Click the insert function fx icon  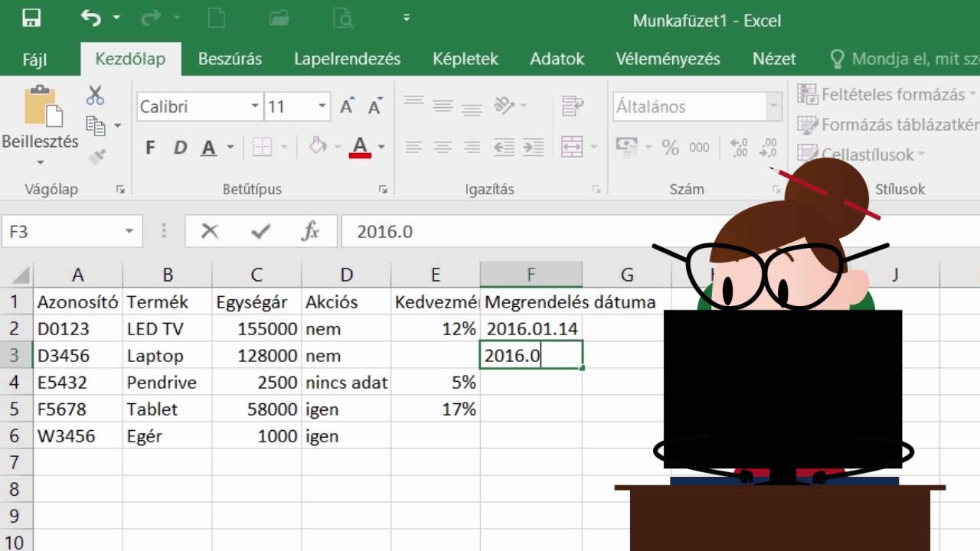click(x=310, y=231)
